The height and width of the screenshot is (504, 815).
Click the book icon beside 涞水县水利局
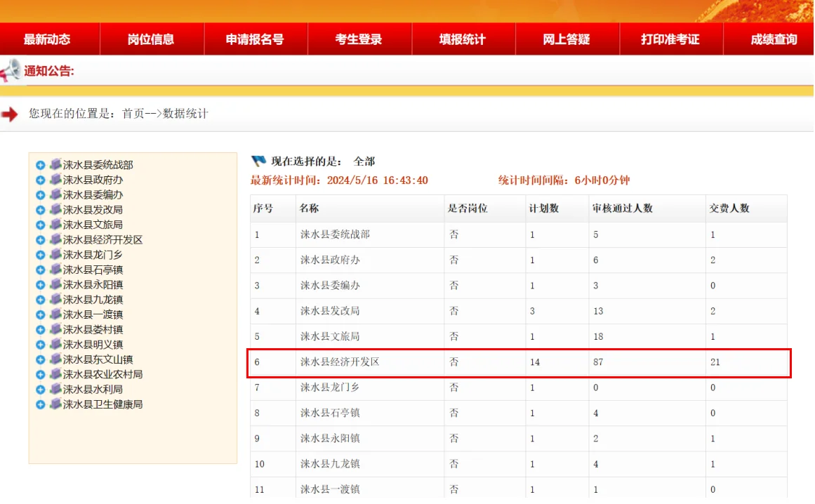coord(55,389)
